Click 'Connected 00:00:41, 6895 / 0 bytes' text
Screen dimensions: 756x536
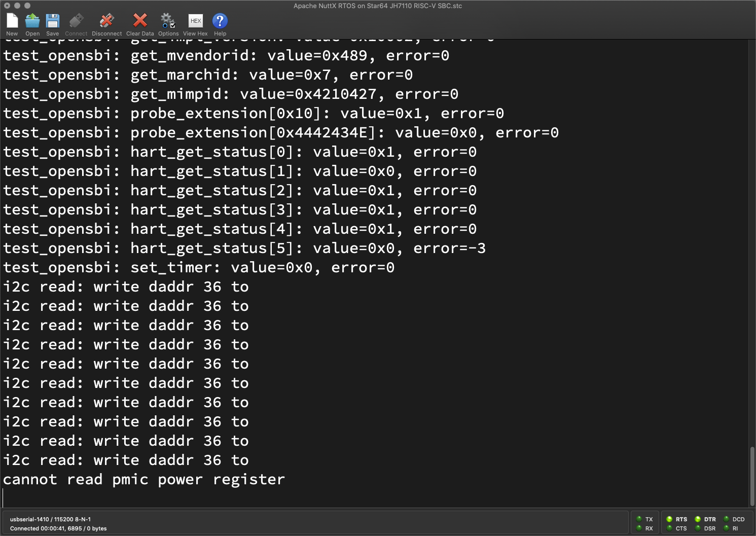(58, 528)
